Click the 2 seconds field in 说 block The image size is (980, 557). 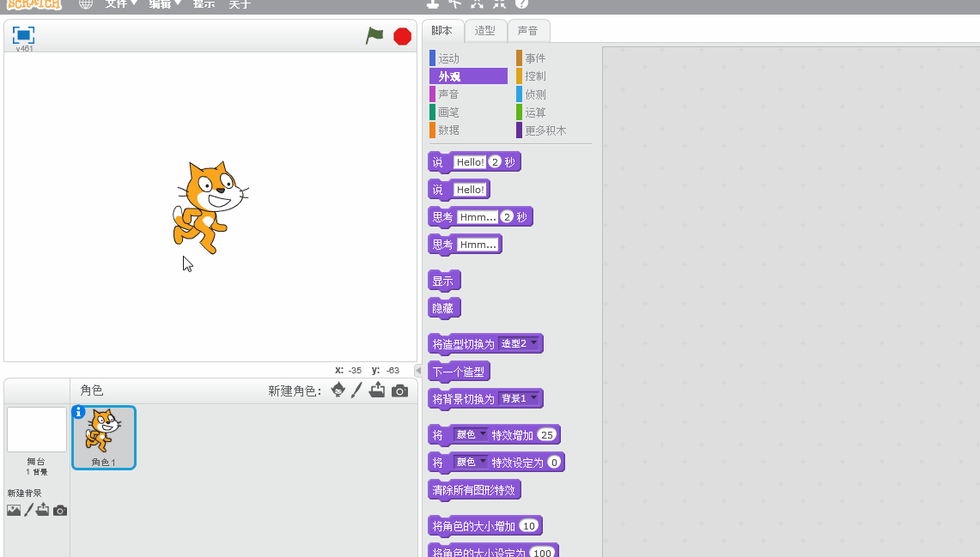tap(496, 162)
